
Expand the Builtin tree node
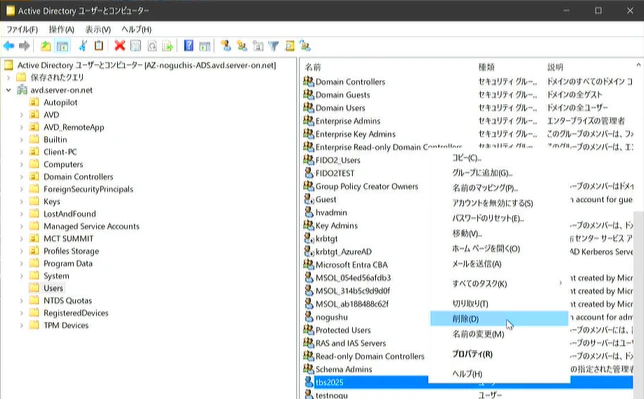coord(21,140)
